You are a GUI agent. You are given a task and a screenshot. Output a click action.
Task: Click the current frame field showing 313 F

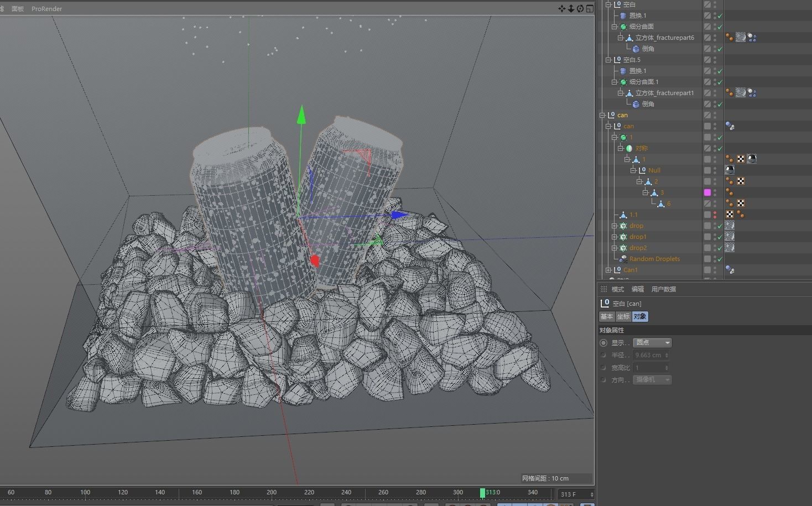point(572,494)
